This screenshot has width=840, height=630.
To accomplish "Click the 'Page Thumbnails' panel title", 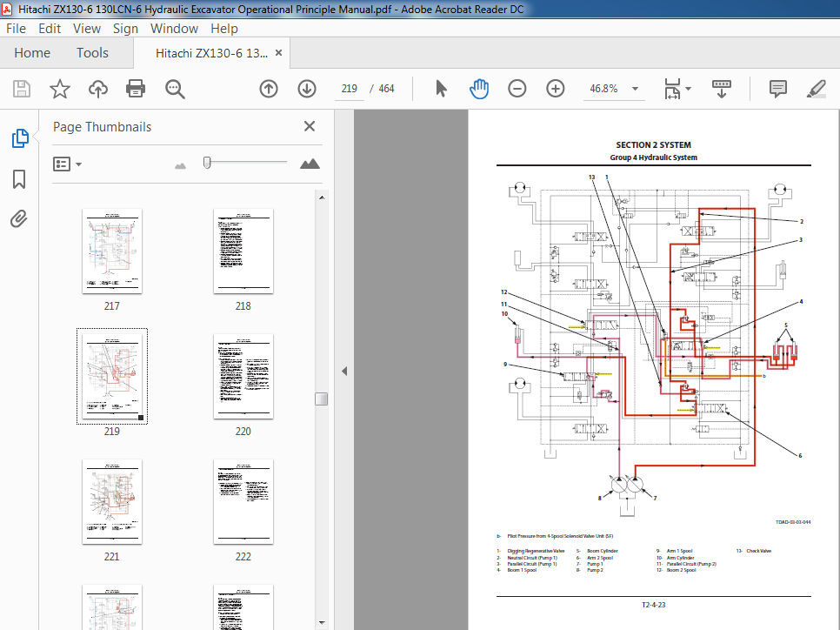I will [x=102, y=127].
